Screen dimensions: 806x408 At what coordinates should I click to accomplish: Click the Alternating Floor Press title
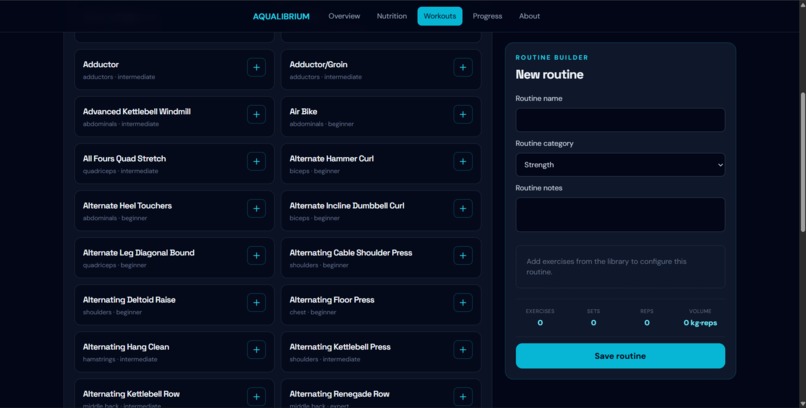click(332, 300)
